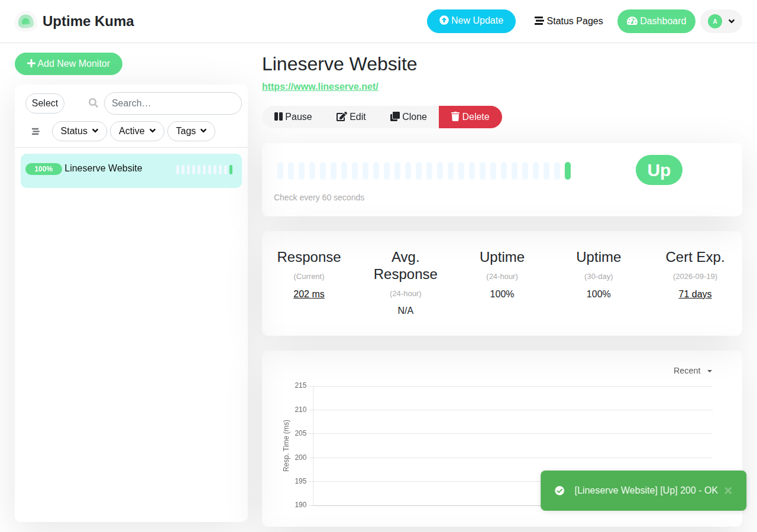Click the 202 ms response value
This screenshot has width=757, height=532.
pyautogui.click(x=309, y=294)
